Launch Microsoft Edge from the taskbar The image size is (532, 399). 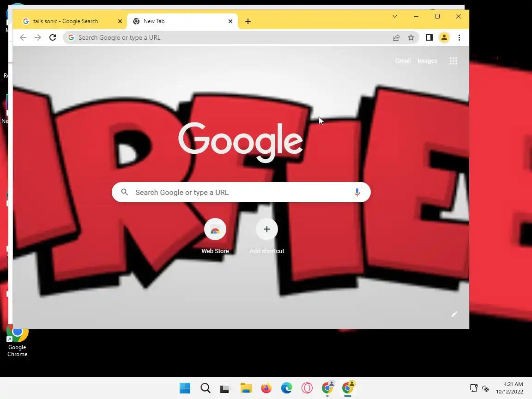[x=287, y=388]
